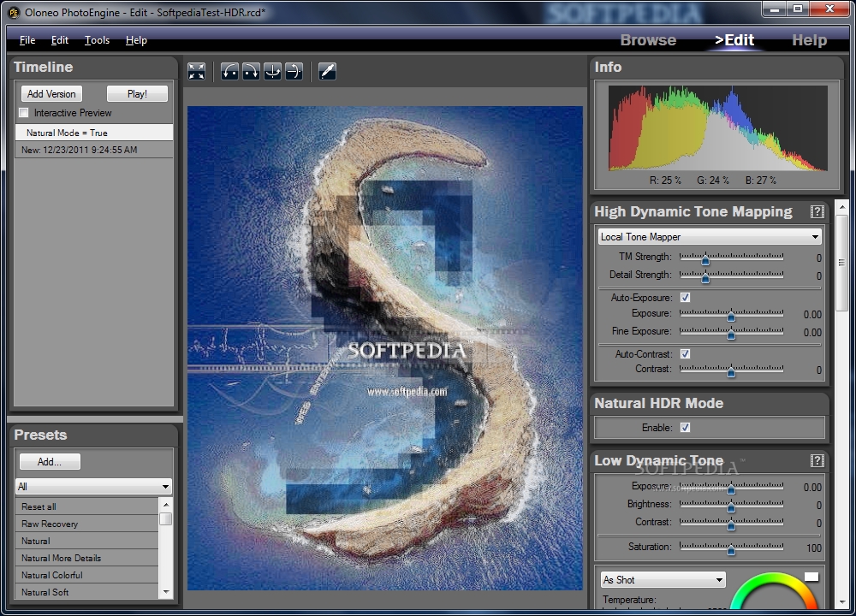The height and width of the screenshot is (616, 856).
Task: Click presets list scroll down arrow
Action: 166,592
